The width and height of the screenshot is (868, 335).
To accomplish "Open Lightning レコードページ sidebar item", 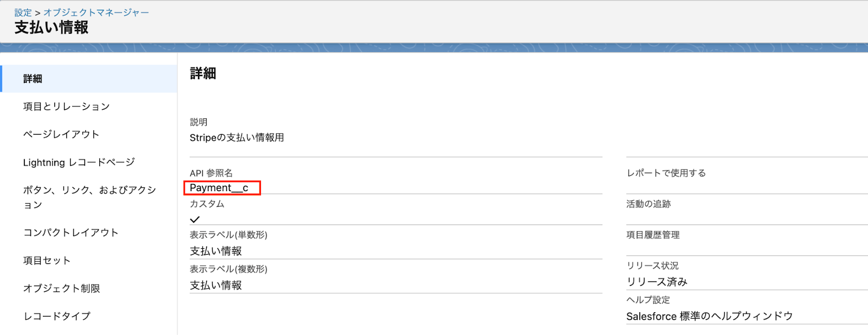I will pos(79,162).
